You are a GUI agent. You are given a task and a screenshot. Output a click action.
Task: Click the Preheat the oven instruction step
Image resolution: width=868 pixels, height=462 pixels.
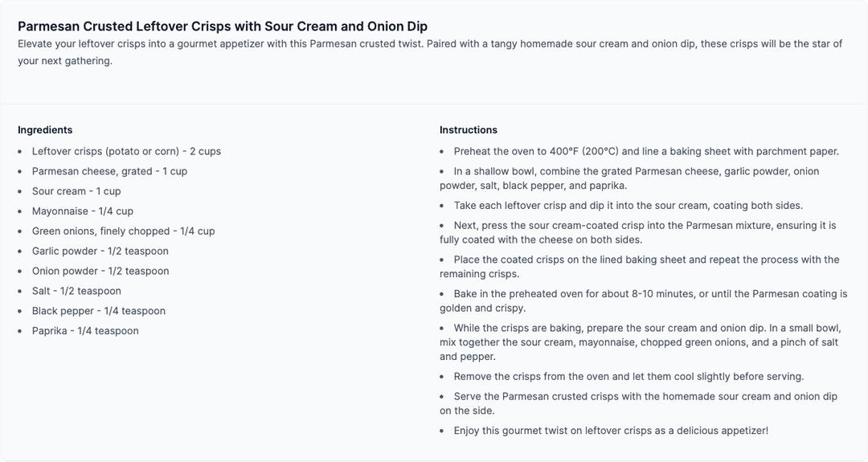pyautogui.click(x=646, y=151)
